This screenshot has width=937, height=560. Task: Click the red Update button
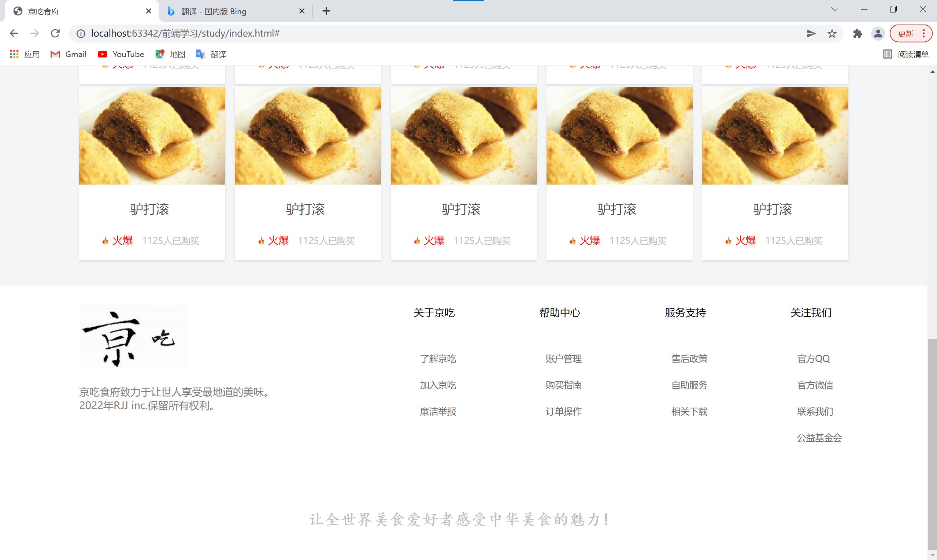coord(905,34)
